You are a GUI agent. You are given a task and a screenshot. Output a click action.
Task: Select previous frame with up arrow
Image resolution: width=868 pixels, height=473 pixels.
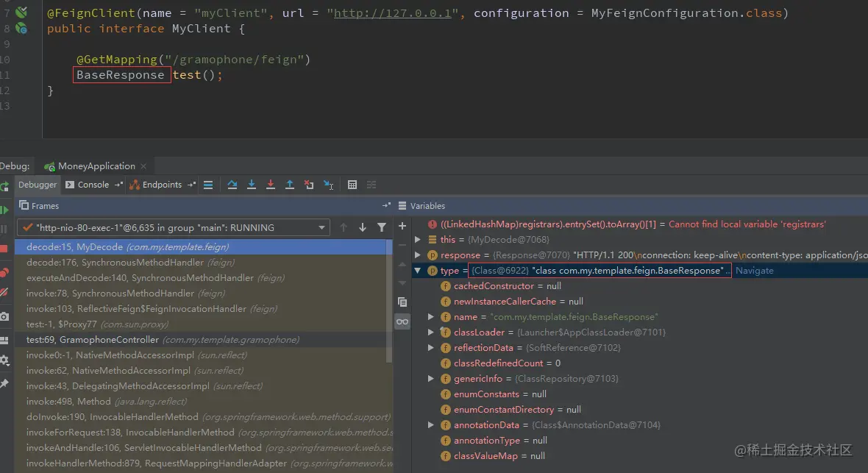344,227
